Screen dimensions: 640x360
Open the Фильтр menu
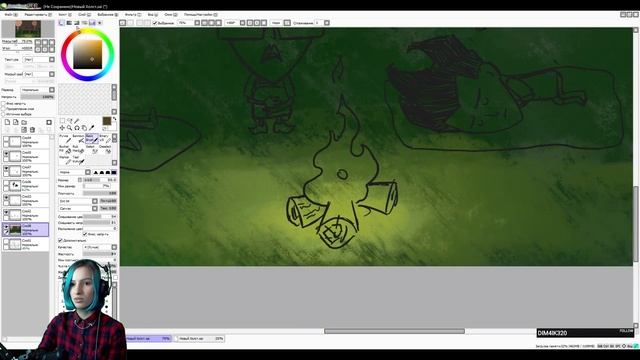coord(133,15)
